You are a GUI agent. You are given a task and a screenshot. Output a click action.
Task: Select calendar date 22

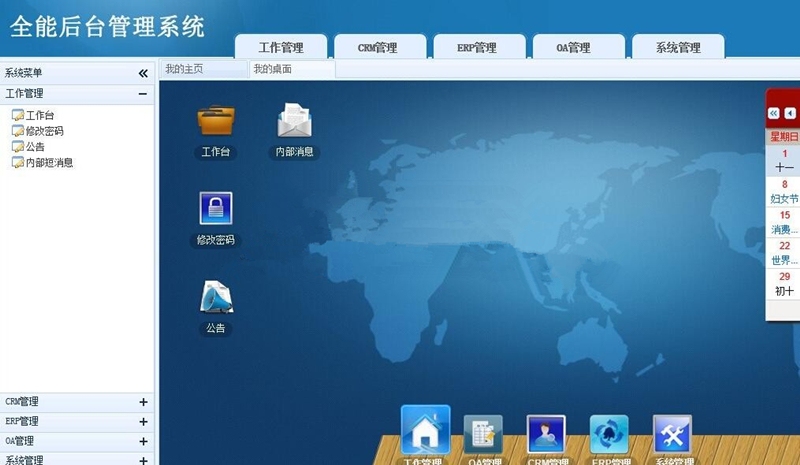[x=784, y=253]
